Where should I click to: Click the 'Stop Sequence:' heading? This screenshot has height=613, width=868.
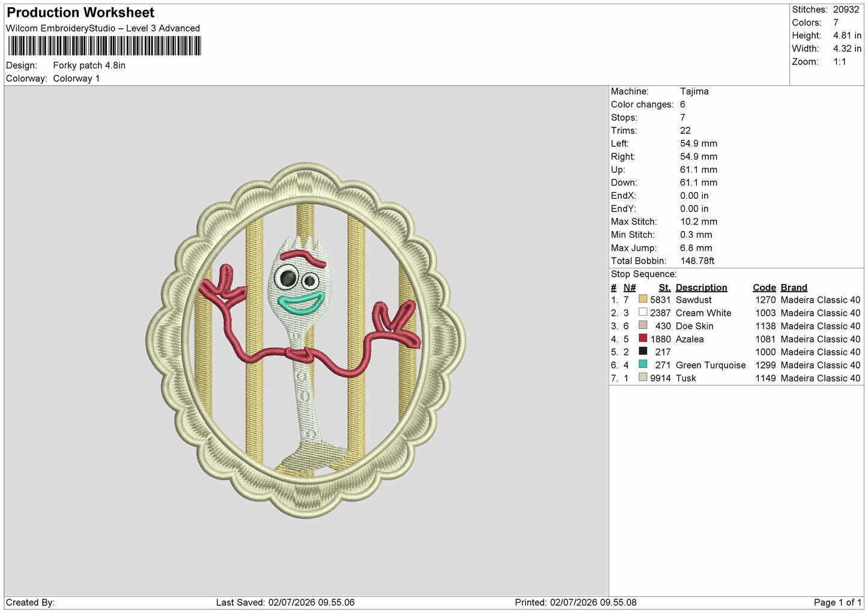pos(643,274)
